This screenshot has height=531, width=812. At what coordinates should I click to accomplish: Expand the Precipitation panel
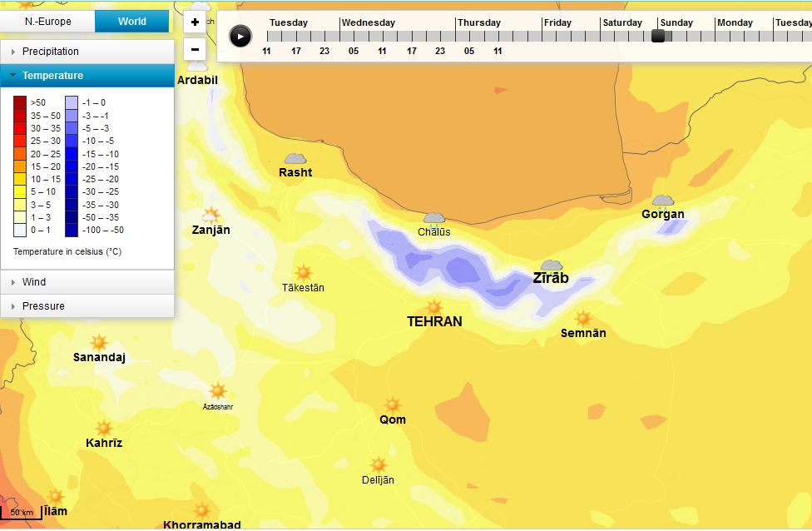[87, 52]
